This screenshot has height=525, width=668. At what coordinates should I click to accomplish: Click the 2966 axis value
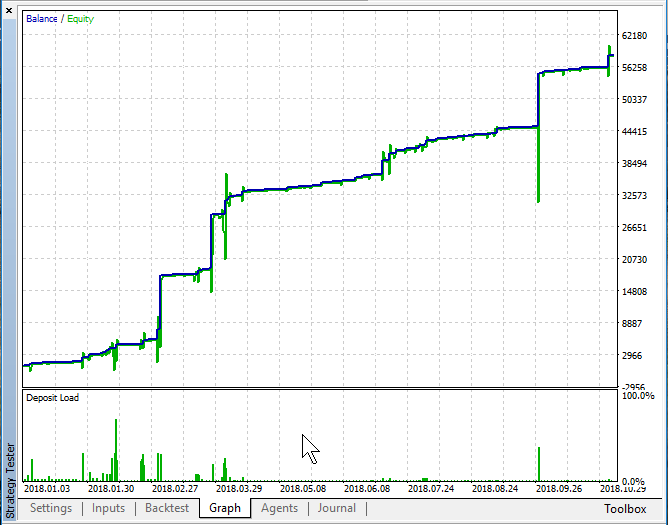[x=632, y=355]
